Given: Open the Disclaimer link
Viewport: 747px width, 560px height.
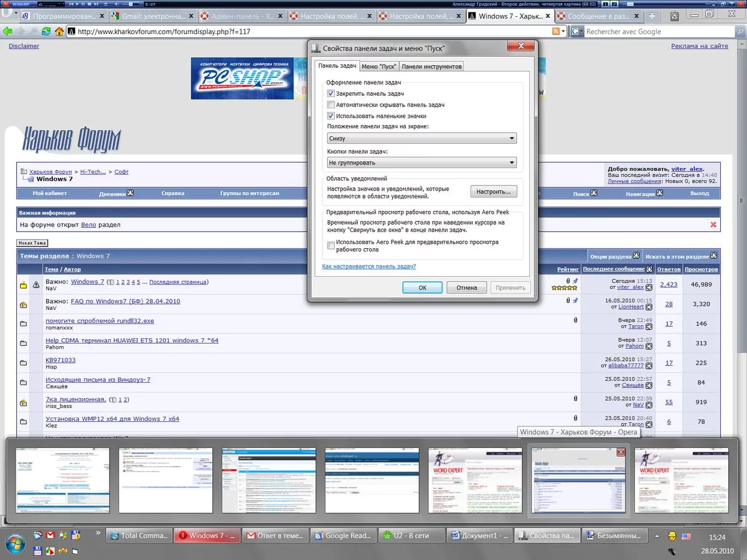Looking at the screenshot, I should (x=24, y=46).
